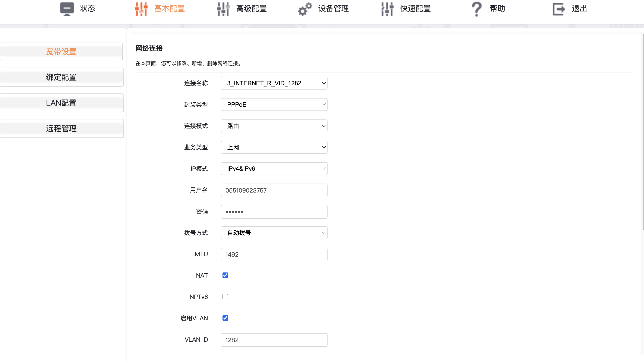644x362 pixels.
Task: Click the device management gears icon
Action: click(x=305, y=9)
